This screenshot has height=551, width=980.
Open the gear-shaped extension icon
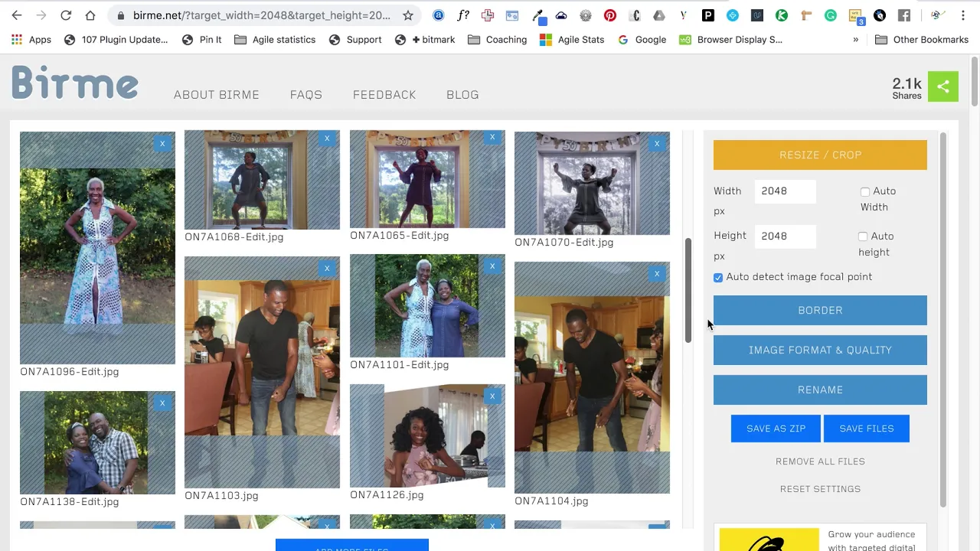click(x=586, y=15)
